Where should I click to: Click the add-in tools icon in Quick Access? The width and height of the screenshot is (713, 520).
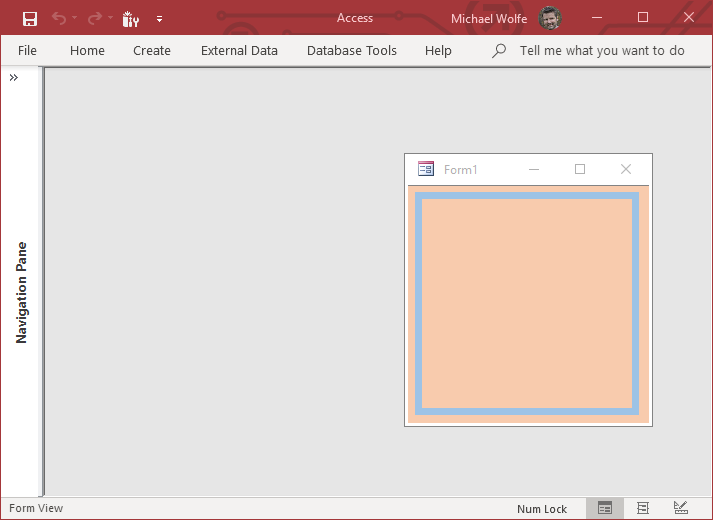pos(131,19)
